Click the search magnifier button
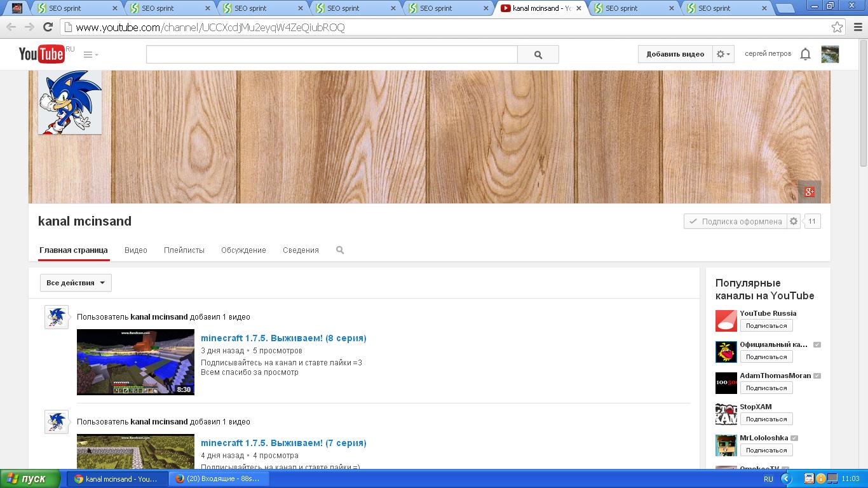Viewport: 868px width, 488px height. pyautogui.click(x=538, y=55)
